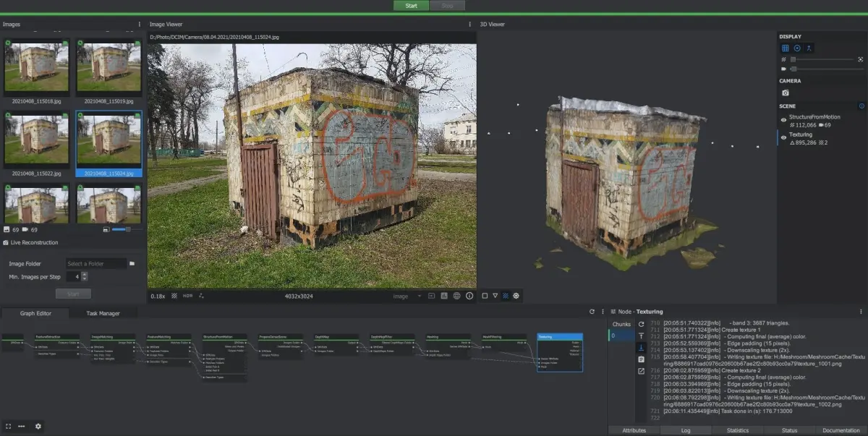Click the camera snapshot icon under CAMERA
The width and height of the screenshot is (868, 436).
786,93
